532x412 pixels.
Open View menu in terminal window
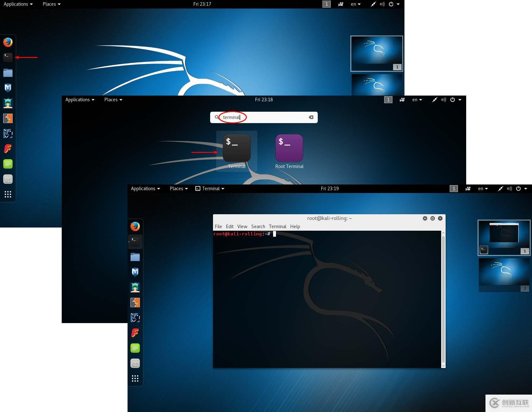(242, 227)
